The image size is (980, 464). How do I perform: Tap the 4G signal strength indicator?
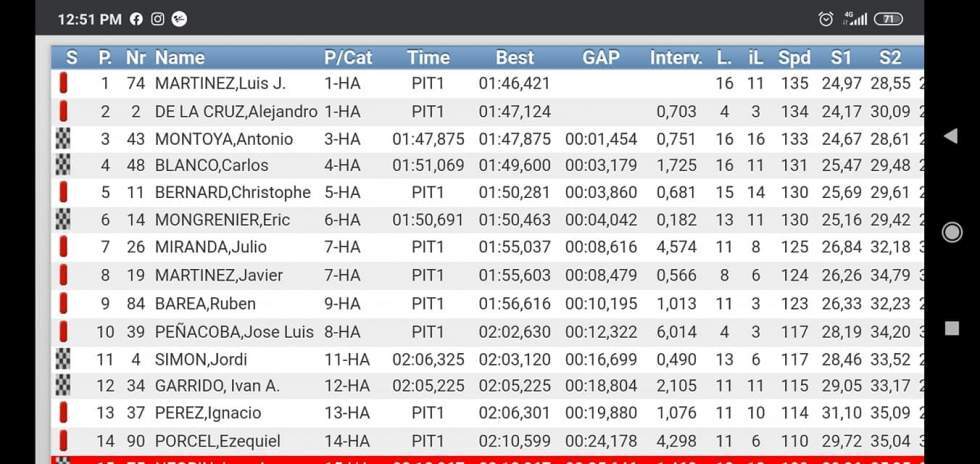tap(855, 19)
